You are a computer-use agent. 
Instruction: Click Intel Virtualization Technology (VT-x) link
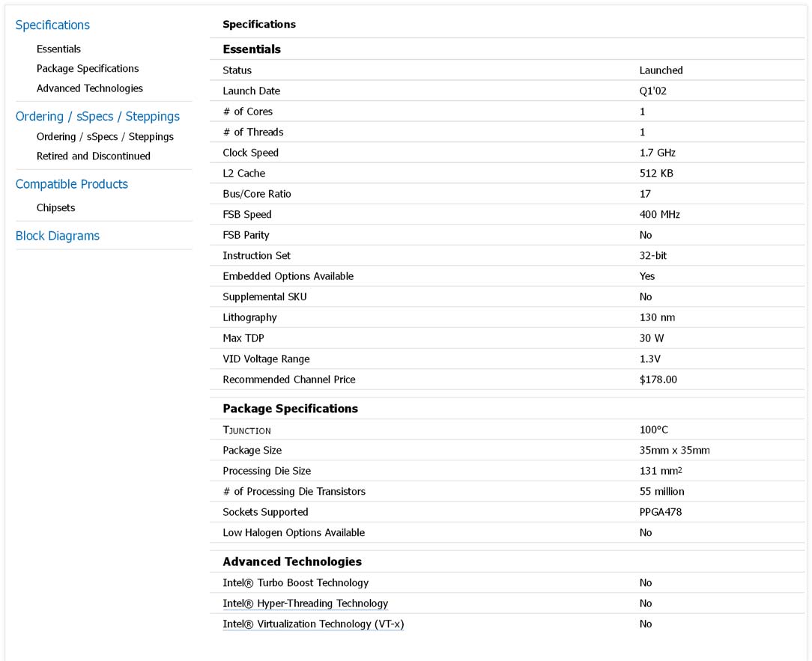(x=313, y=624)
